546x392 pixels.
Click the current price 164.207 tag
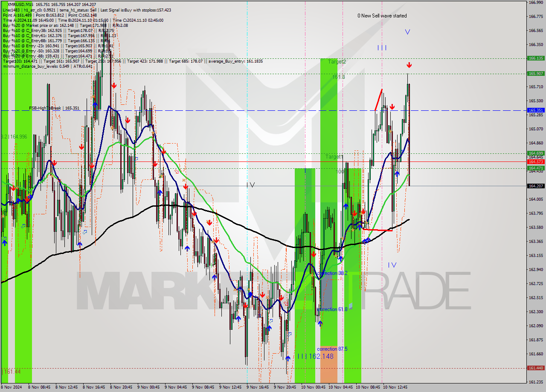536,186
